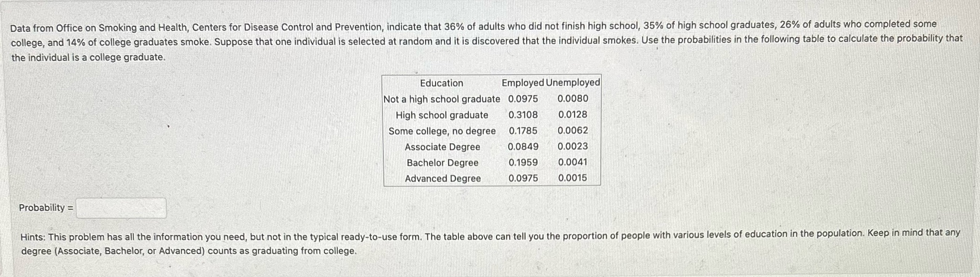980x277 pixels.
Task: Select the 0.1959 employed value
Action: coord(523,162)
